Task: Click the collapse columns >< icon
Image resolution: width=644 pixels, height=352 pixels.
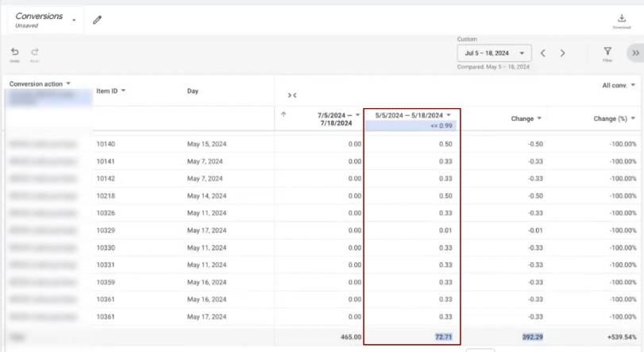Action: (x=291, y=95)
